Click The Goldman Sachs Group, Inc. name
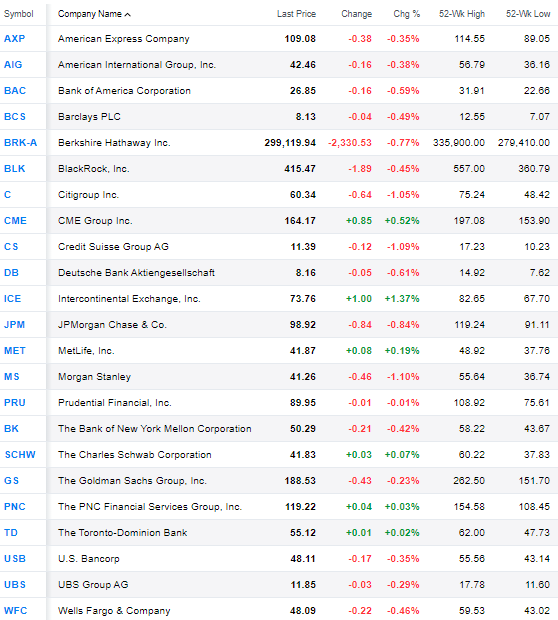 coord(132,481)
